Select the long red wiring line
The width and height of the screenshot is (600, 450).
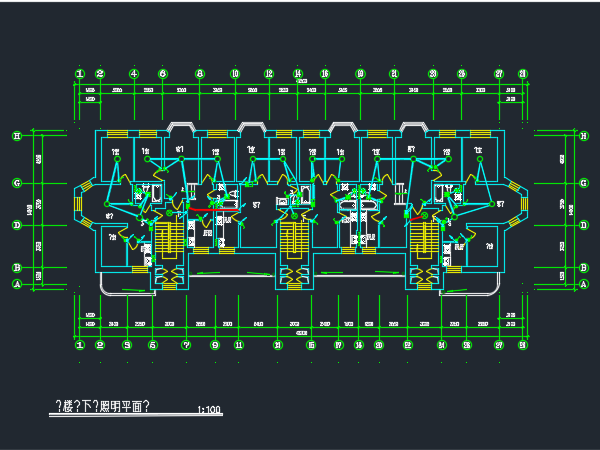[214, 209]
